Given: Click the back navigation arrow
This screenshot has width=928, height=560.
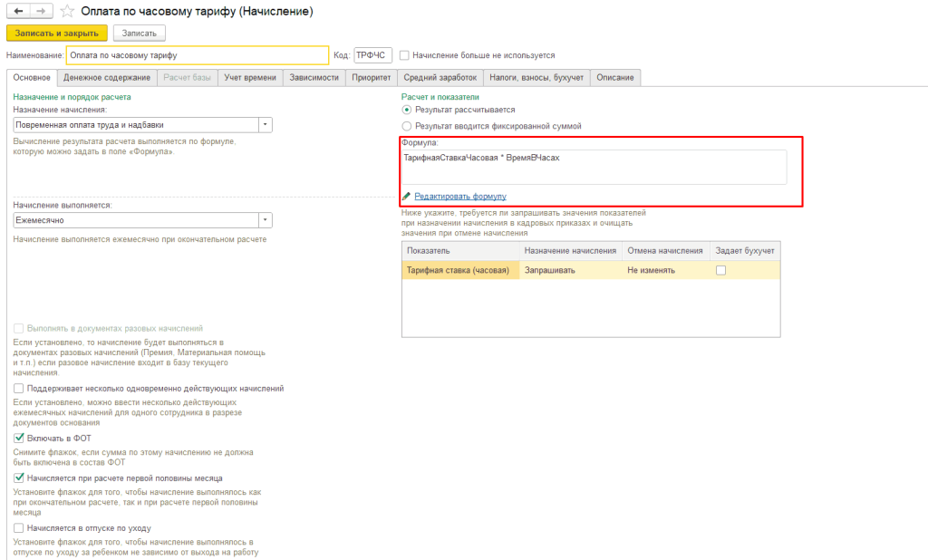Looking at the screenshot, I should (x=18, y=12).
